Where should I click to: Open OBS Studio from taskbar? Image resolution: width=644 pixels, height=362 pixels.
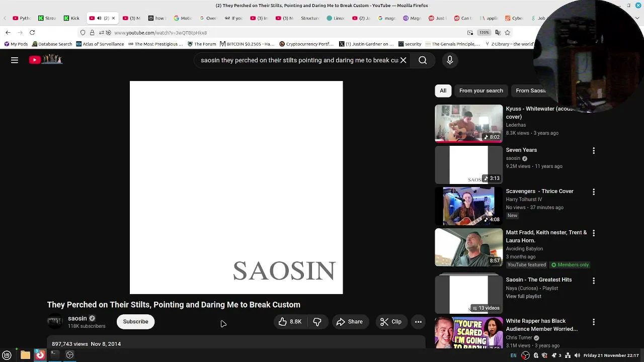70,355
